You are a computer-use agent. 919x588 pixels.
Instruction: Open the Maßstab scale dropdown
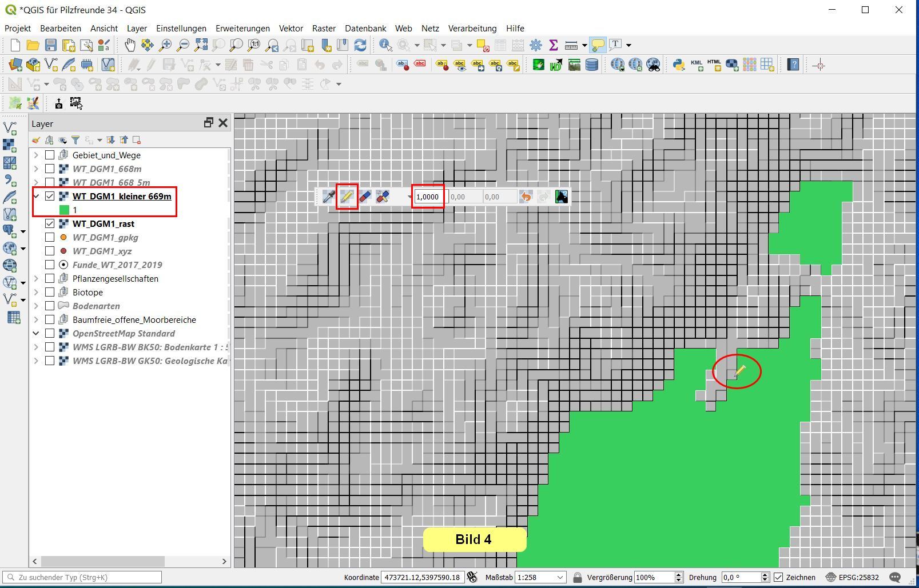pos(560,577)
